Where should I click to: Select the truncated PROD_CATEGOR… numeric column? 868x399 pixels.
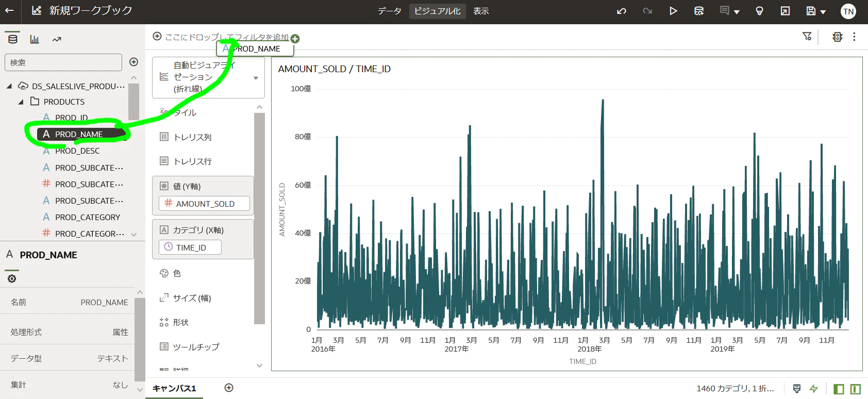click(x=90, y=234)
